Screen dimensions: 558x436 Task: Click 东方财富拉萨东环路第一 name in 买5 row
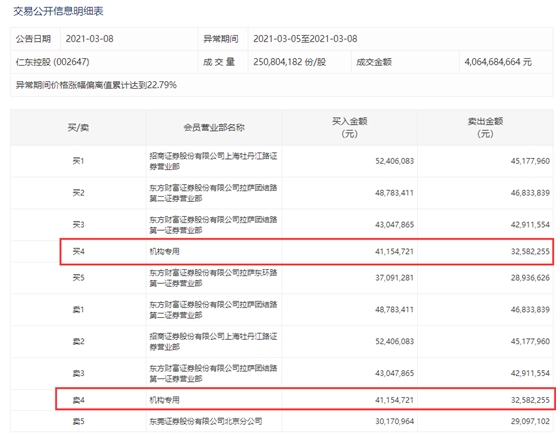[213, 278]
